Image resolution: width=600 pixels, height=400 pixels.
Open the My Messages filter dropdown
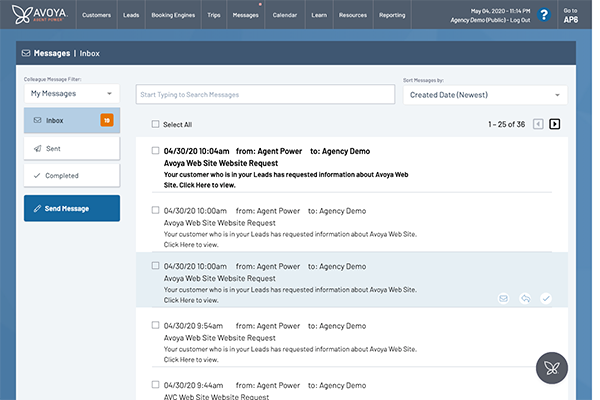click(71, 93)
